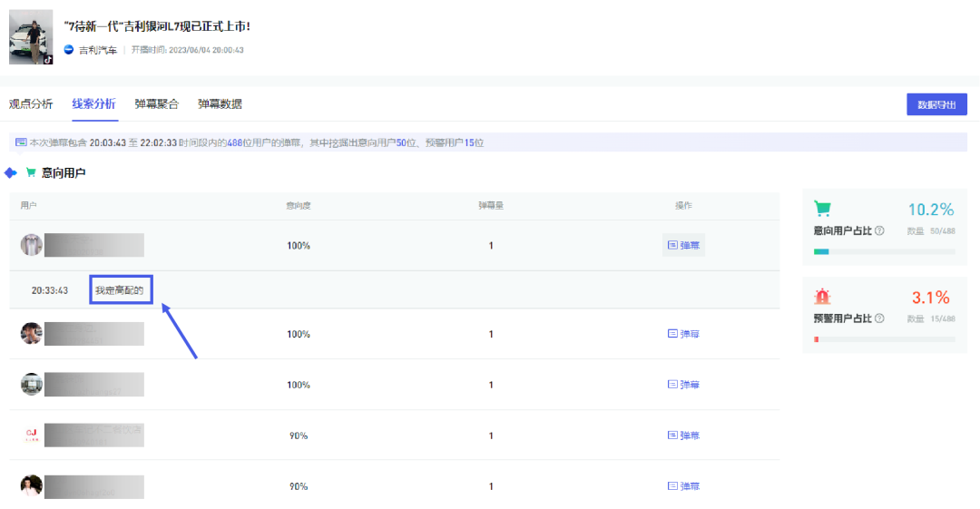
Task: Click the 50位 intent user count
Action: (406, 142)
